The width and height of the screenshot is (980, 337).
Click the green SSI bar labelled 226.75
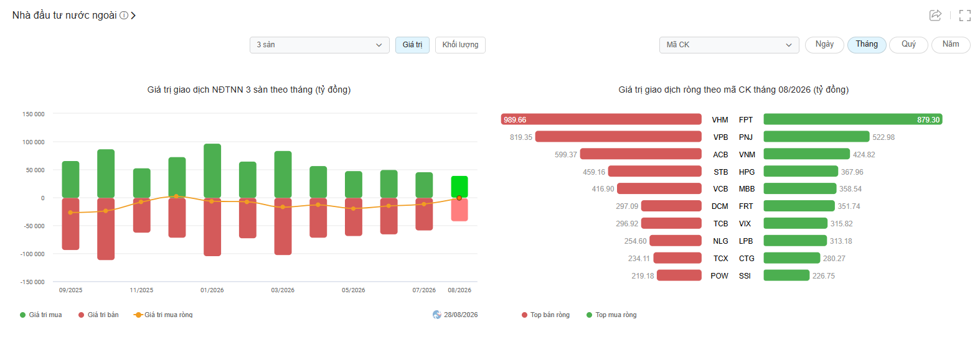pos(786,275)
